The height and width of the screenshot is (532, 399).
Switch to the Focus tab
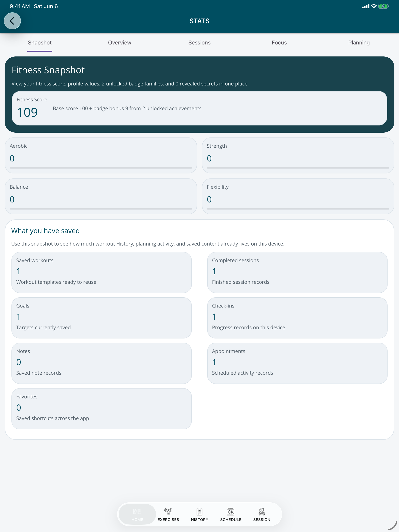(279, 43)
